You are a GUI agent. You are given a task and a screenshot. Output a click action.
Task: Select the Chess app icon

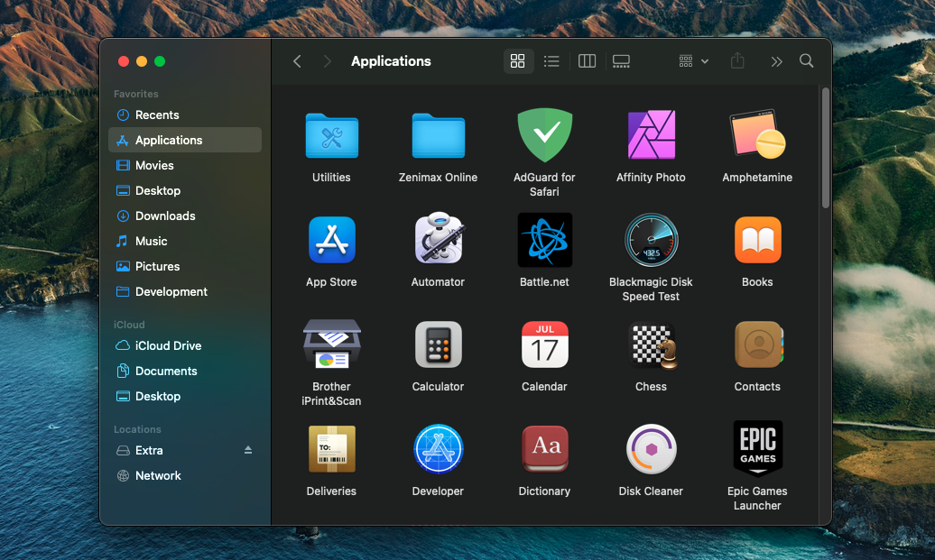[x=654, y=345]
